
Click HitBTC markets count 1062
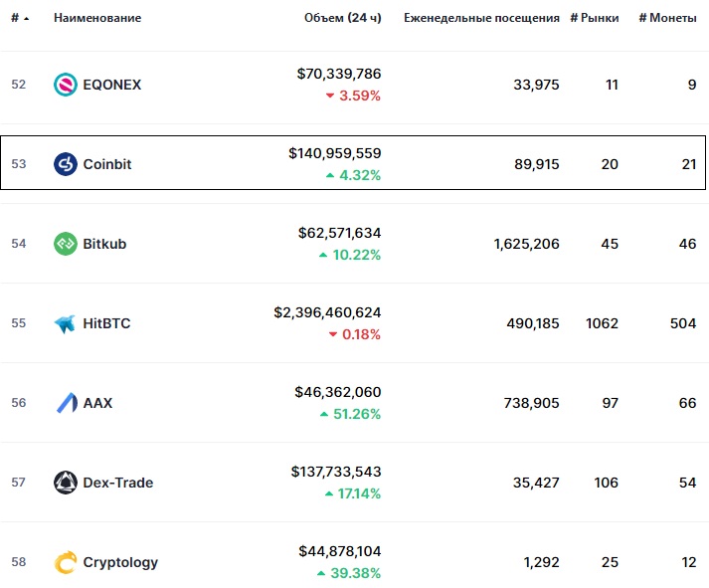pyautogui.click(x=603, y=323)
